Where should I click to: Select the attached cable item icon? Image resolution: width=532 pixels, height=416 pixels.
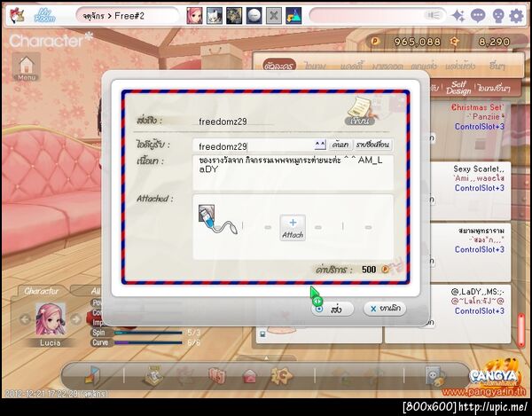(218, 220)
